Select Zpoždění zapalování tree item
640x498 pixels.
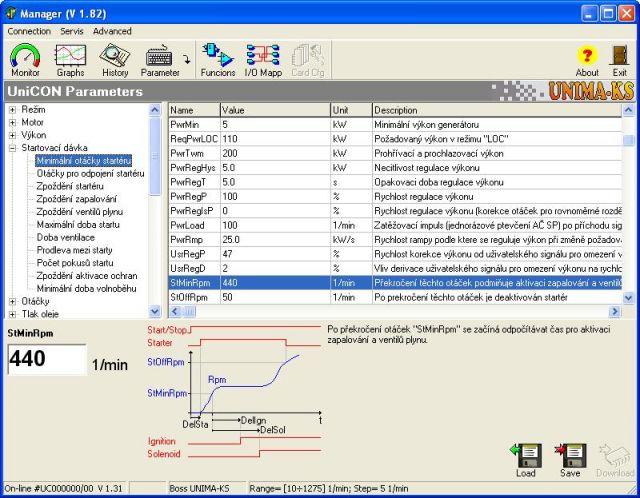[x=76, y=199]
